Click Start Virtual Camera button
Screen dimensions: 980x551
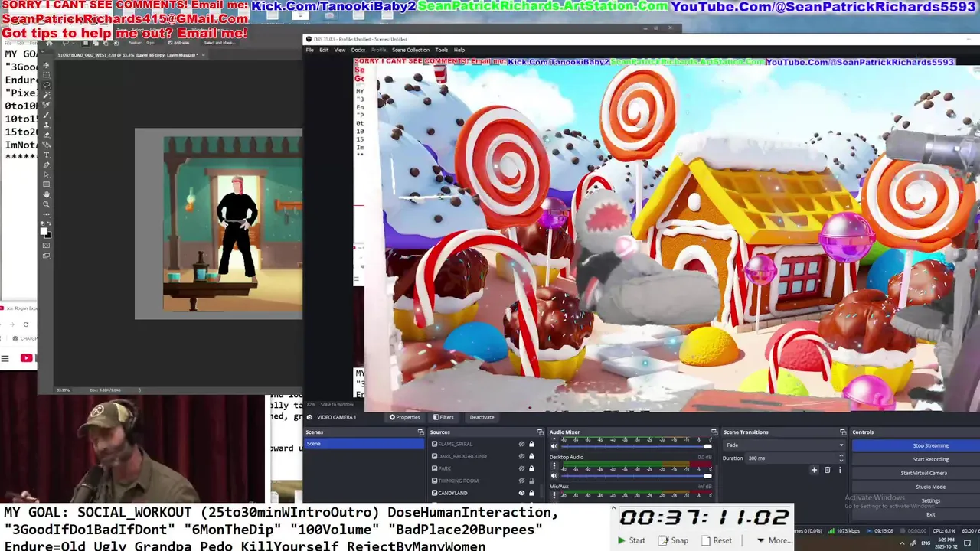pos(916,473)
